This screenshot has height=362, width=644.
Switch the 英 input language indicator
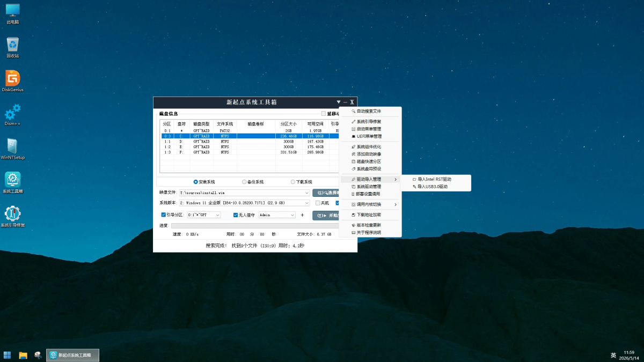[x=613, y=355]
